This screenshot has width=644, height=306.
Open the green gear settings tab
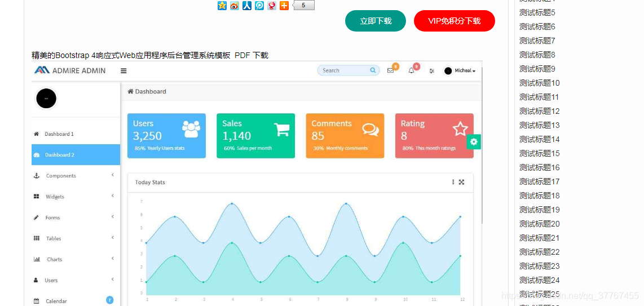(474, 141)
